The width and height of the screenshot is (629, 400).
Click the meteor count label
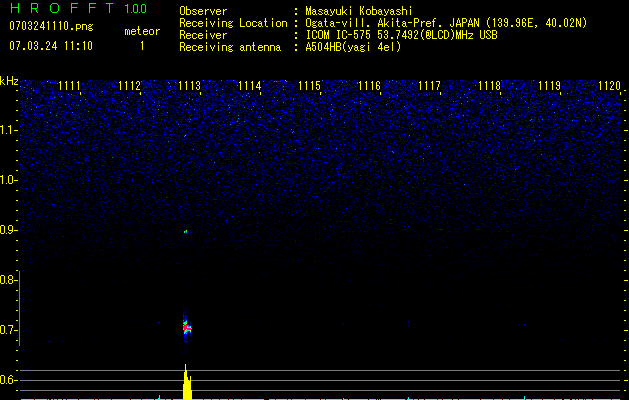coord(141,31)
